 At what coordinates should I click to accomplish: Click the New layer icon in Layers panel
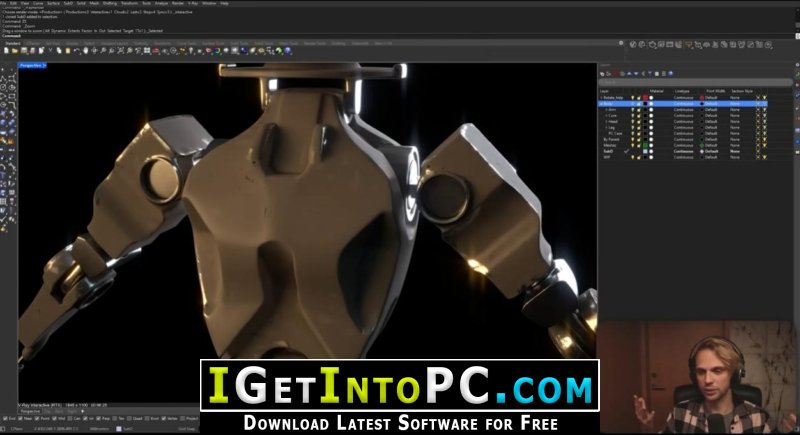pos(602,74)
